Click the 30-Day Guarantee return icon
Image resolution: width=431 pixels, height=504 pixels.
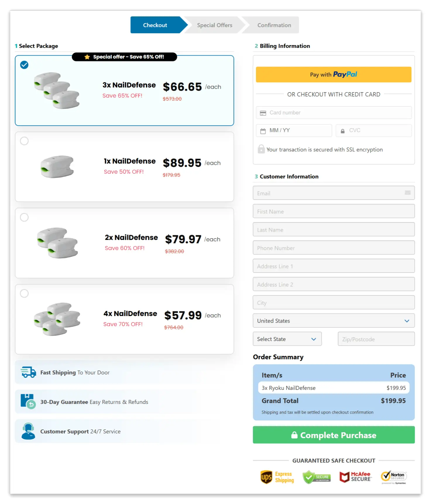pos(28,401)
